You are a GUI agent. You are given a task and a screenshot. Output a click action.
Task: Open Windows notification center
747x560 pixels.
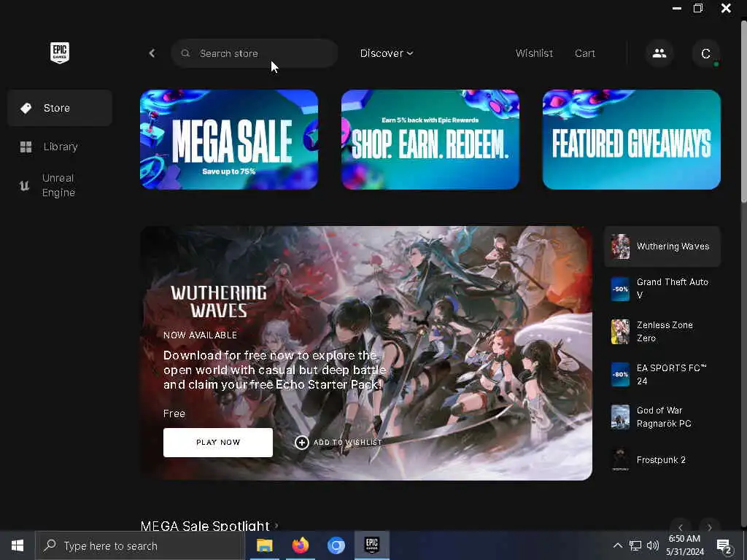pyautogui.click(x=724, y=545)
